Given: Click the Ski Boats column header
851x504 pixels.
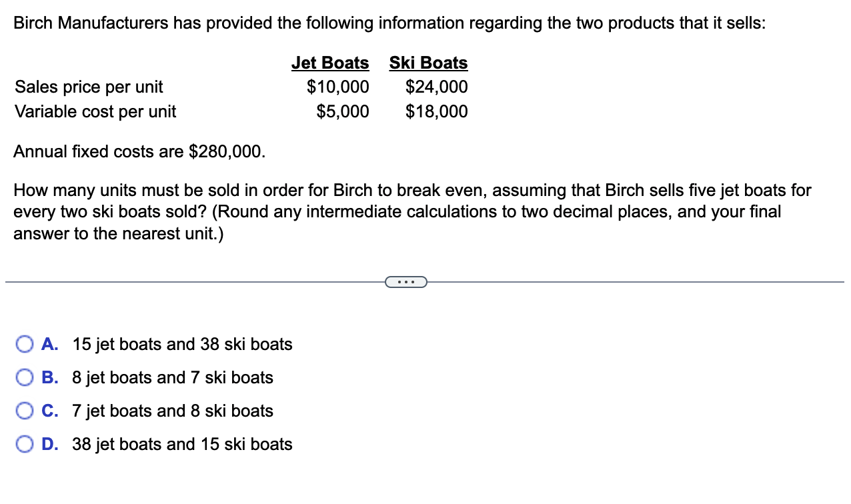Looking at the screenshot, I should tap(428, 62).
